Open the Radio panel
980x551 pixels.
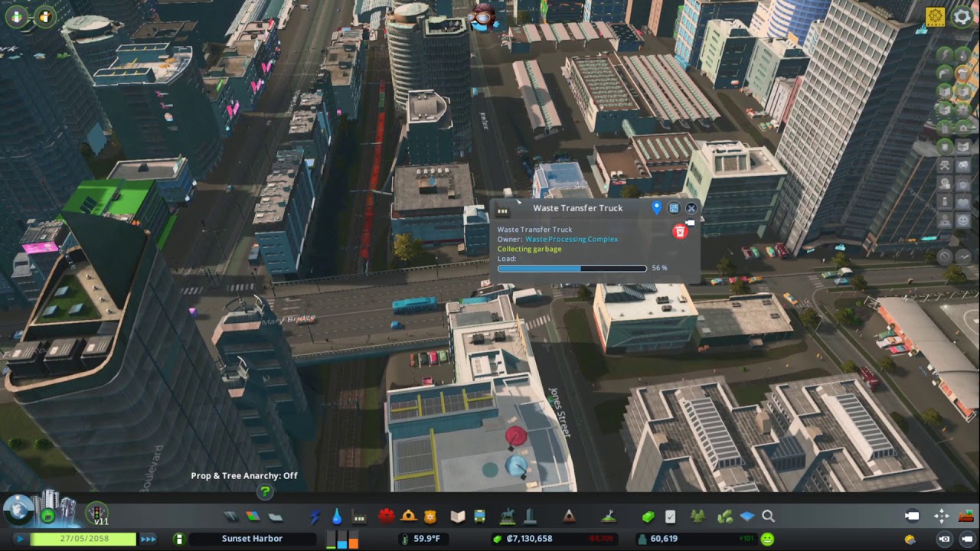click(x=935, y=17)
